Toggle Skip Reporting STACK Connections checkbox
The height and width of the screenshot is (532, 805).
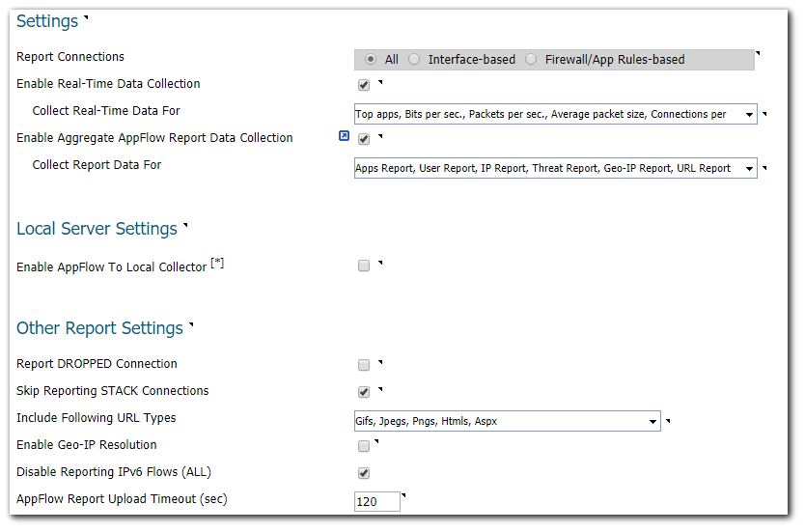364,392
